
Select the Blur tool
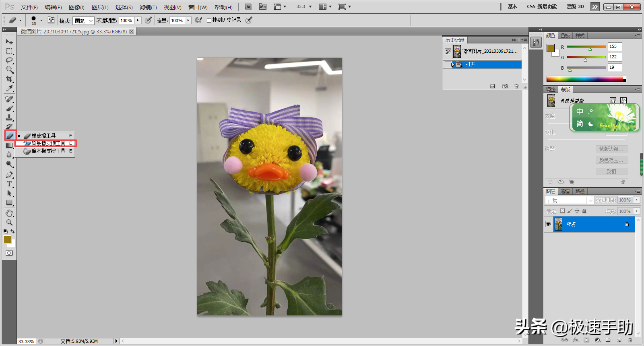pos(9,154)
